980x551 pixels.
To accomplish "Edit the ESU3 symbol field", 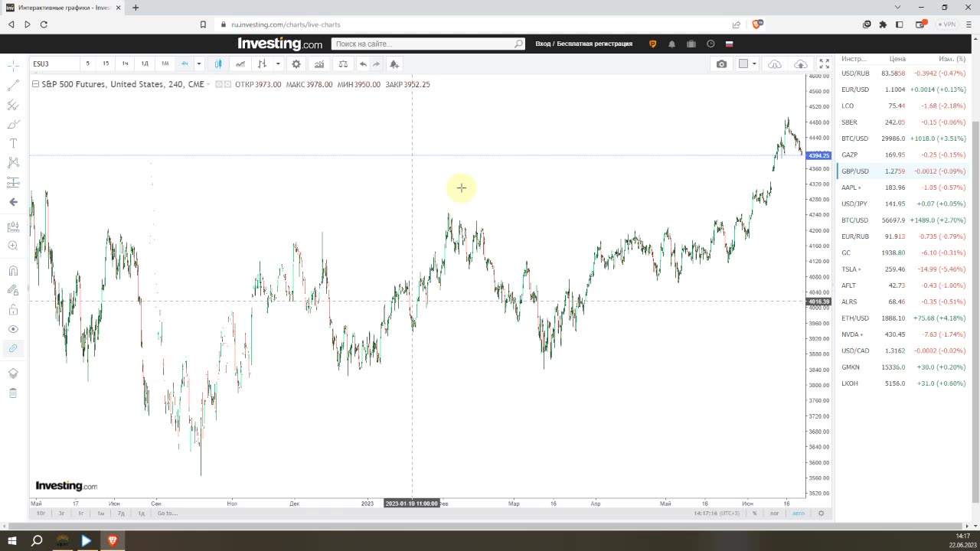I will [54, 64].
